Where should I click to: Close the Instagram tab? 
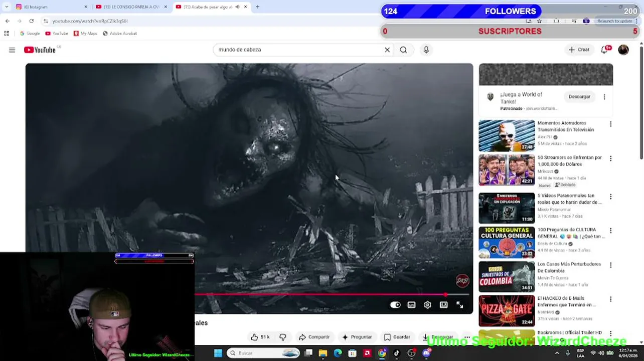click(86, 7)
